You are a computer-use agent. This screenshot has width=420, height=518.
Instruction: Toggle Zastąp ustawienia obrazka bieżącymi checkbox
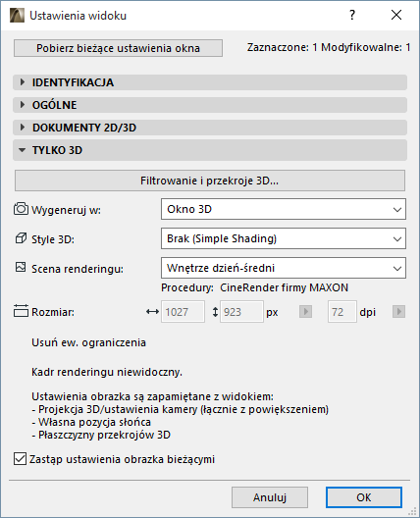[20, 459]
